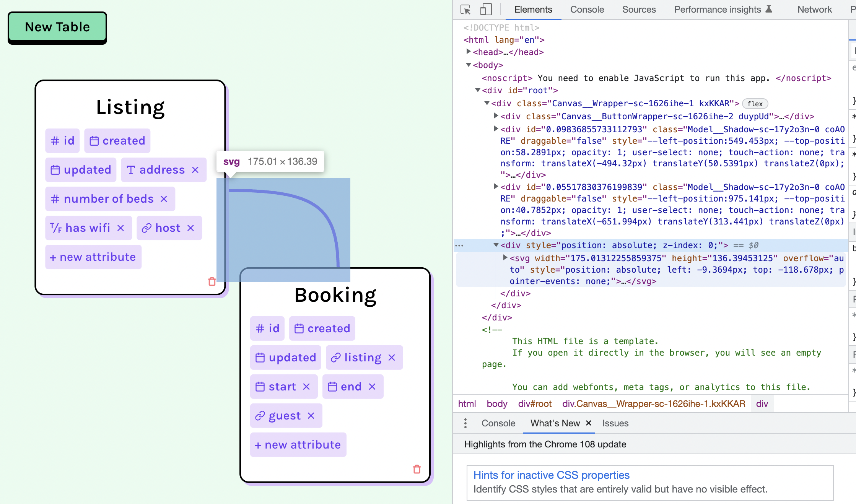Image resolution: width=856 pixels, height=504 pixels.
Task: Select the inspect element cursor icon
Action: point(465,9)
